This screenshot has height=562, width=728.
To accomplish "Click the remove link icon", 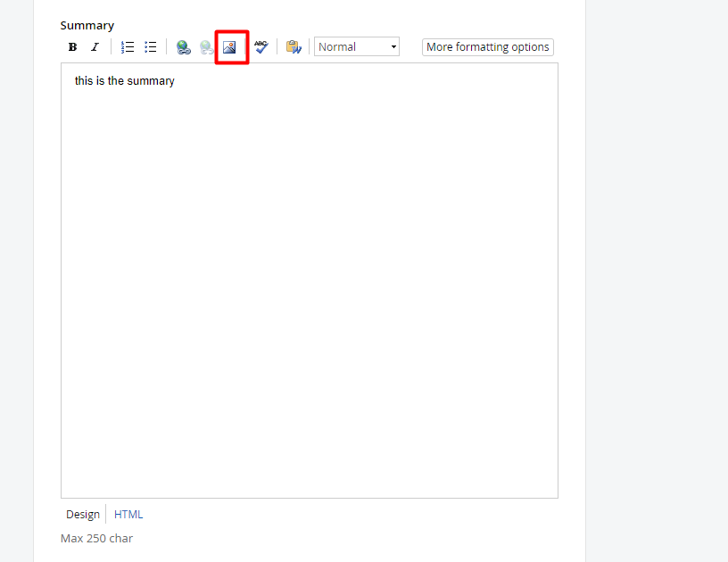I will [207, 47].
